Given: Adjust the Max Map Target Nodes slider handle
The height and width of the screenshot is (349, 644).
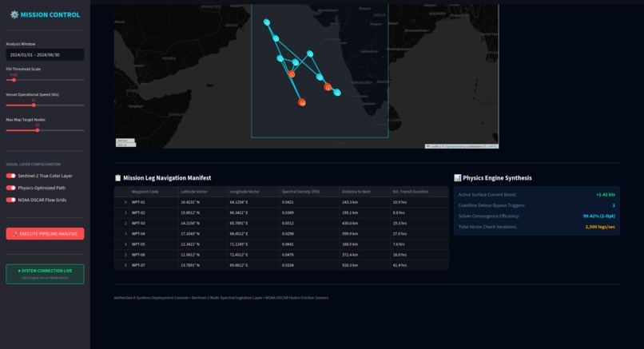Looking at the screenshot, I should pos(38,130).
